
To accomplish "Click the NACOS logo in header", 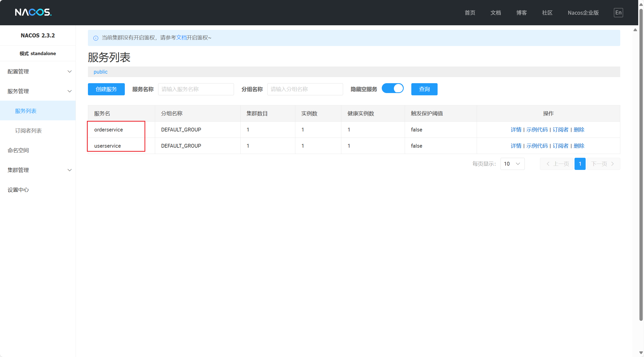I will tap(33, 12).
